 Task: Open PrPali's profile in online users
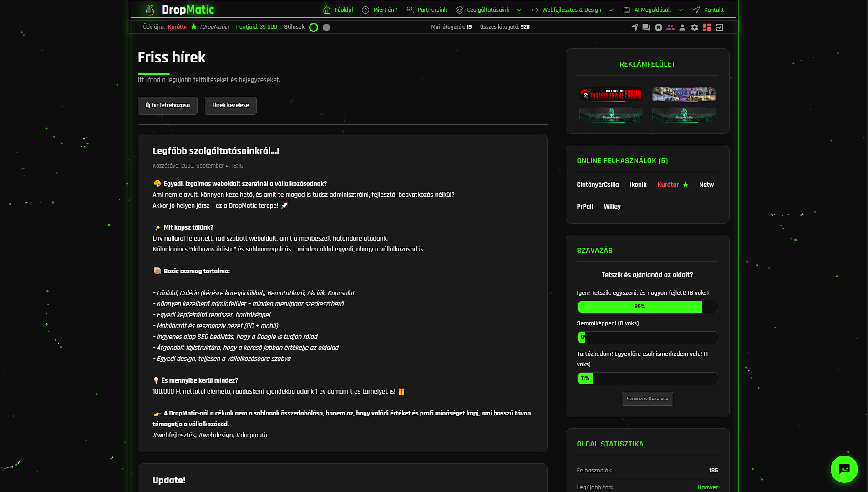point(585,206)
